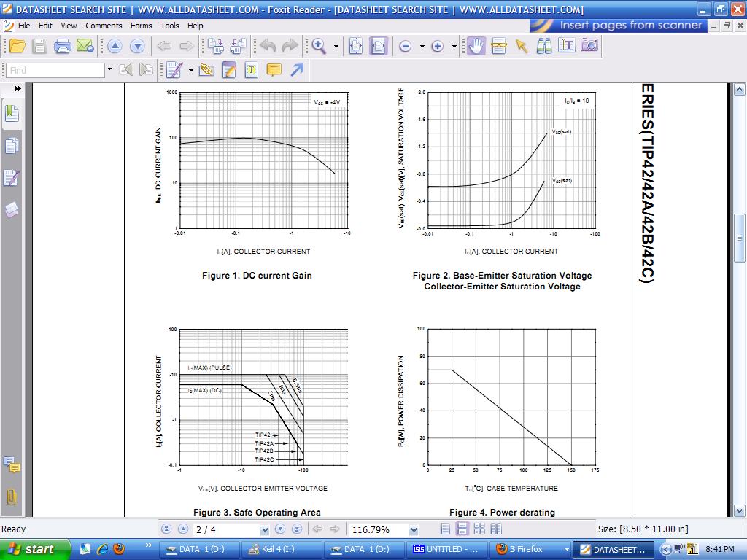Expand the navigation pane double arrow
This screenshot has height=560, width=747.
tap(18, 88)
